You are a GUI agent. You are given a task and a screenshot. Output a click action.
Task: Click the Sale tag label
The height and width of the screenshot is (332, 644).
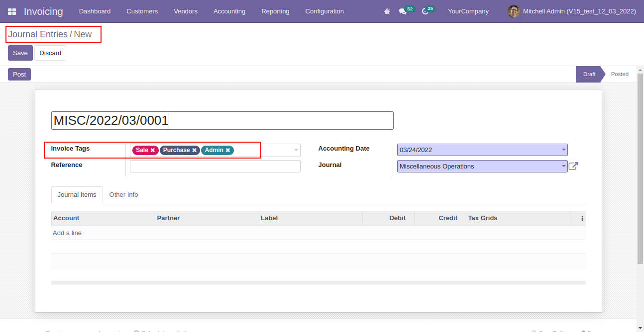tap(142, 150)
